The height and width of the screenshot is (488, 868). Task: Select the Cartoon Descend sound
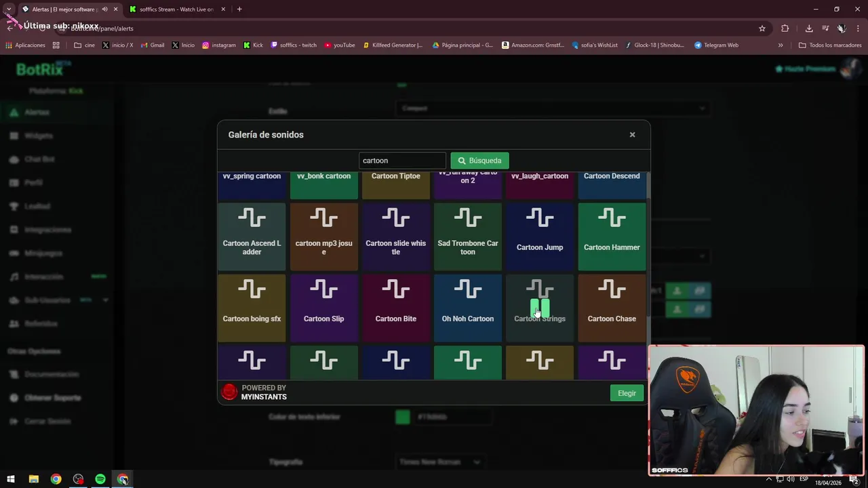coord(612,185)
